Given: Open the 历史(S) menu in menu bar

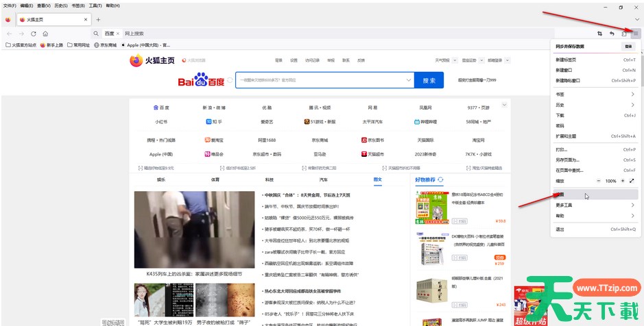Looking at the screenshot, I should coord(60,5).
